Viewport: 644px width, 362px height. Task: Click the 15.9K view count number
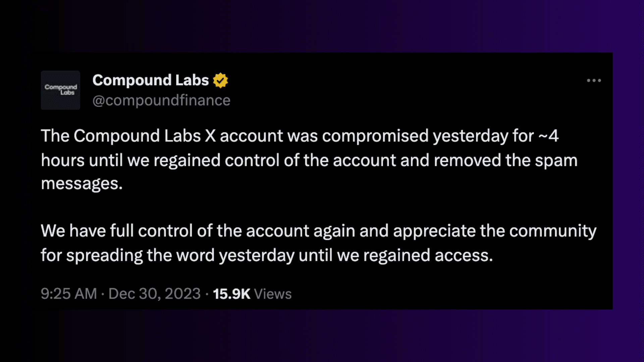pos(231,294)
